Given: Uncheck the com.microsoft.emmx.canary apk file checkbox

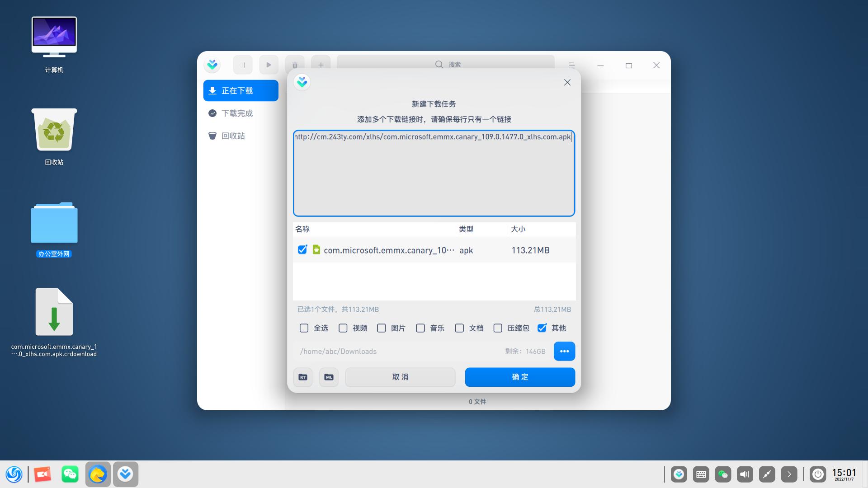Looking at the screenshot, I should [302, 250].
